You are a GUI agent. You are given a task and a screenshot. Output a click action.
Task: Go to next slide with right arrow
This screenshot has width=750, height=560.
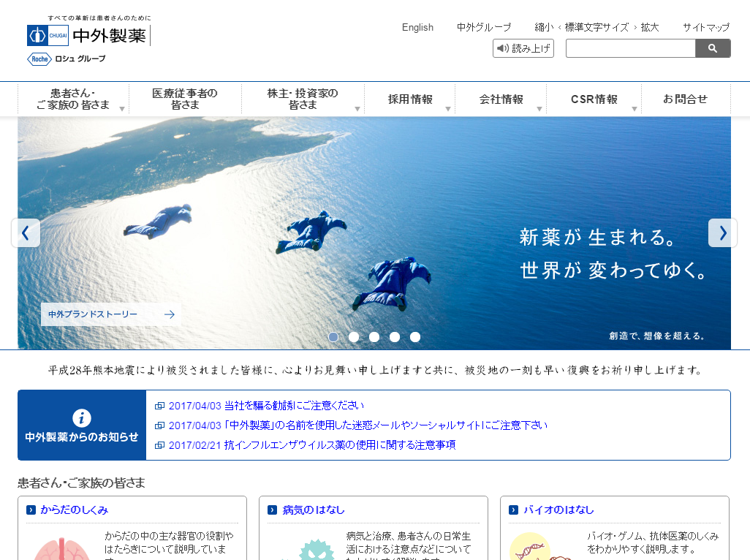723,233
